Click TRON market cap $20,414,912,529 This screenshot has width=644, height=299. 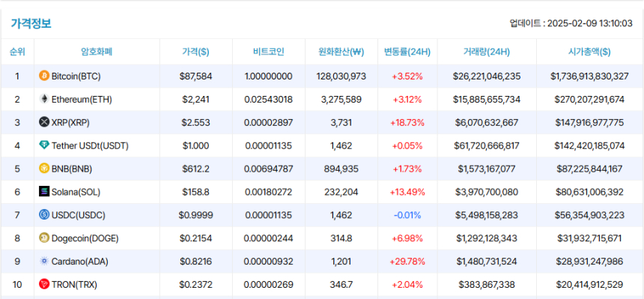589,285
